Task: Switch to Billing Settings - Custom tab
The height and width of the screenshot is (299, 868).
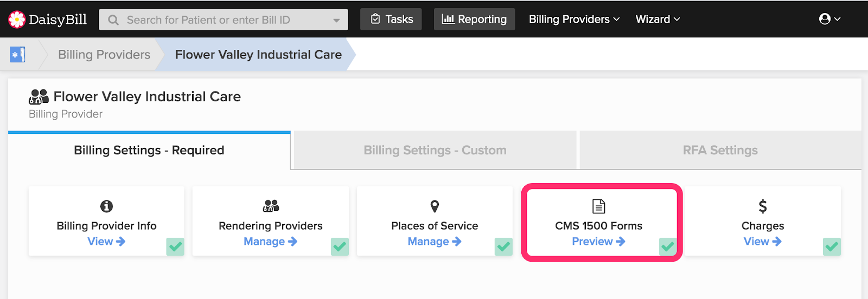Action: click(x=435, y=150)
